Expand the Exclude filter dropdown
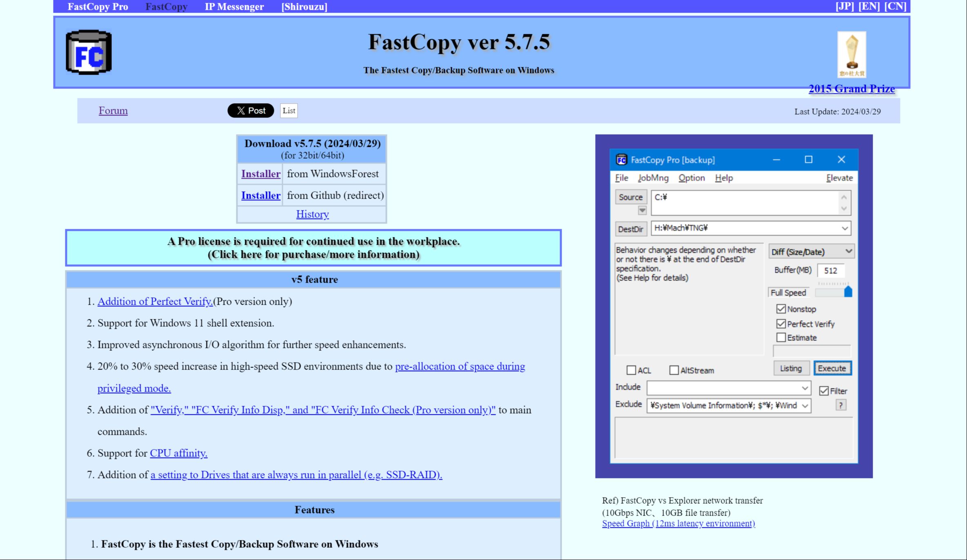967x560 pixels. [805, 406]
